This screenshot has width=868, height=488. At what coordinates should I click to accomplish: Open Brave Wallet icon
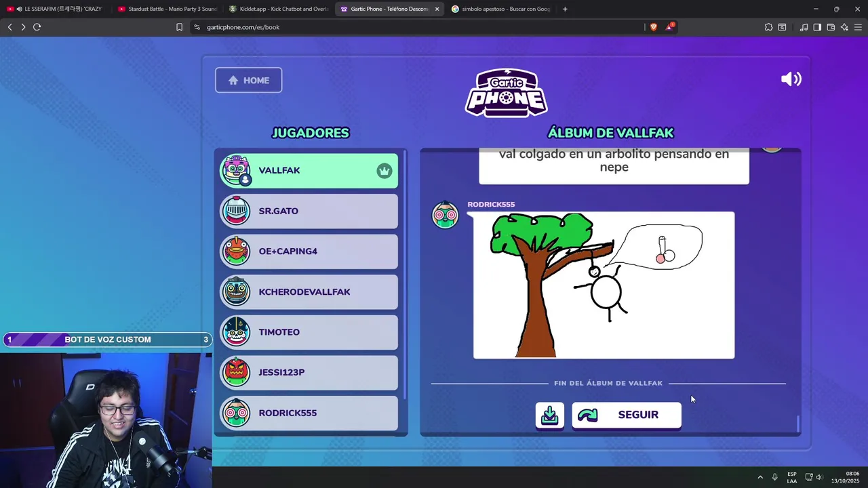tap(831, 27)
